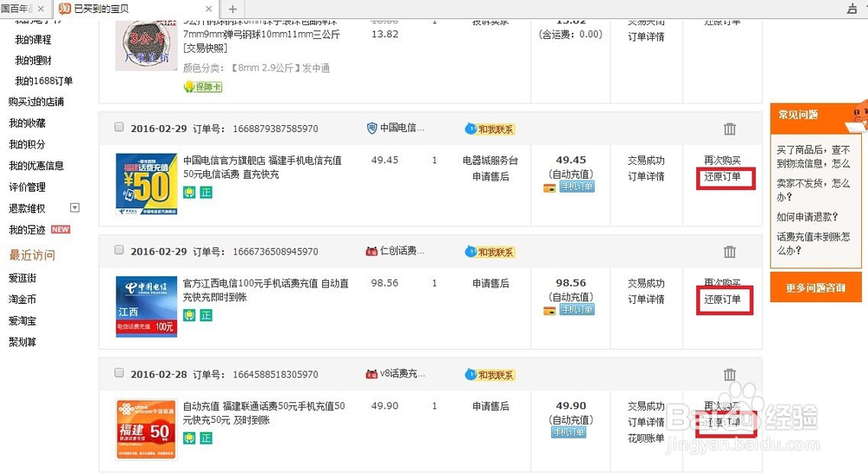The width and height of the screenshot is (868, 474).
Task: Open a new browser tab with plus
Action: 233,9
